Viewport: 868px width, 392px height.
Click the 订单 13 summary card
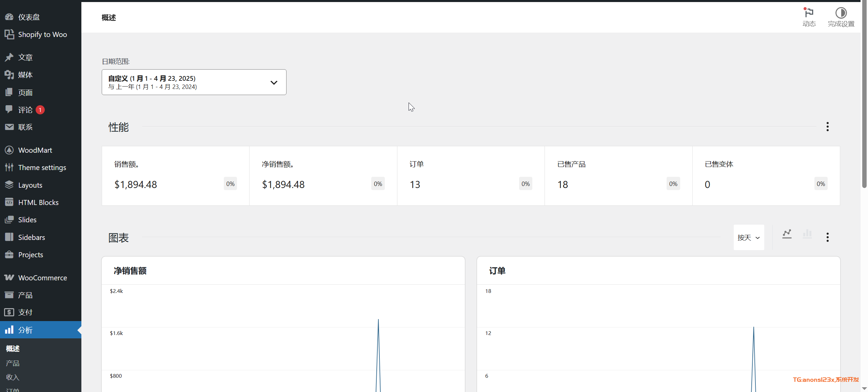471,176
